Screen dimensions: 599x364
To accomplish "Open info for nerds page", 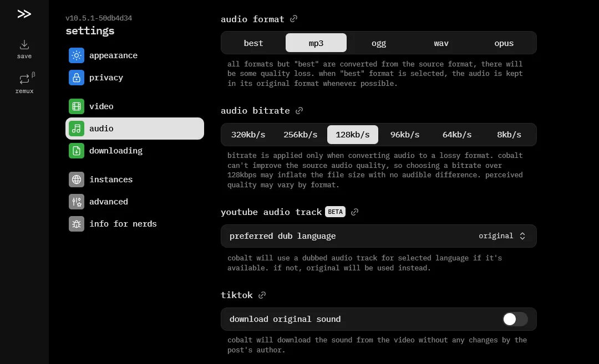I will 134,224.
